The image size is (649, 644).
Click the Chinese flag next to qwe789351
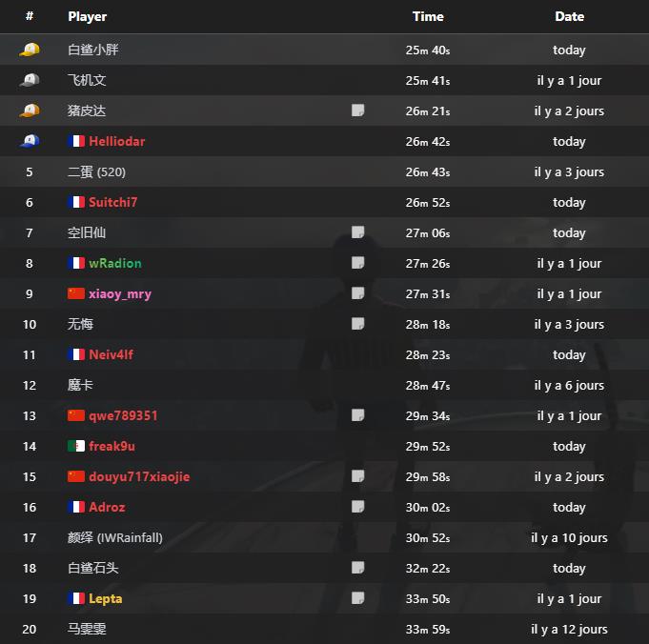point(76,415)
